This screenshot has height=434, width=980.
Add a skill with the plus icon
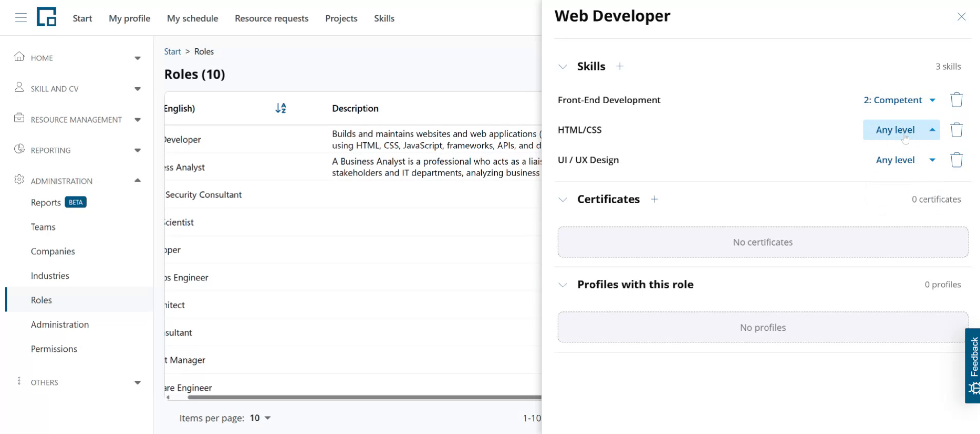pos(620,66)
